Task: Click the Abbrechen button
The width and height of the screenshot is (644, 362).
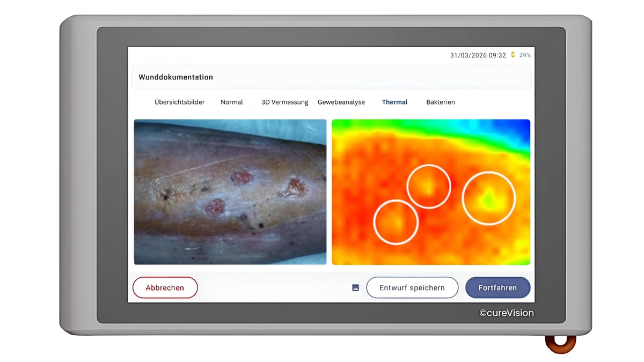Action: click(x=165, y=287)
